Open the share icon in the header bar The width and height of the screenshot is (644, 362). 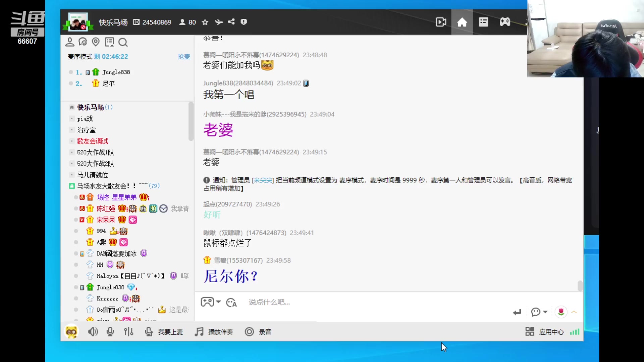pyautogui.click(x=231, y=22)
